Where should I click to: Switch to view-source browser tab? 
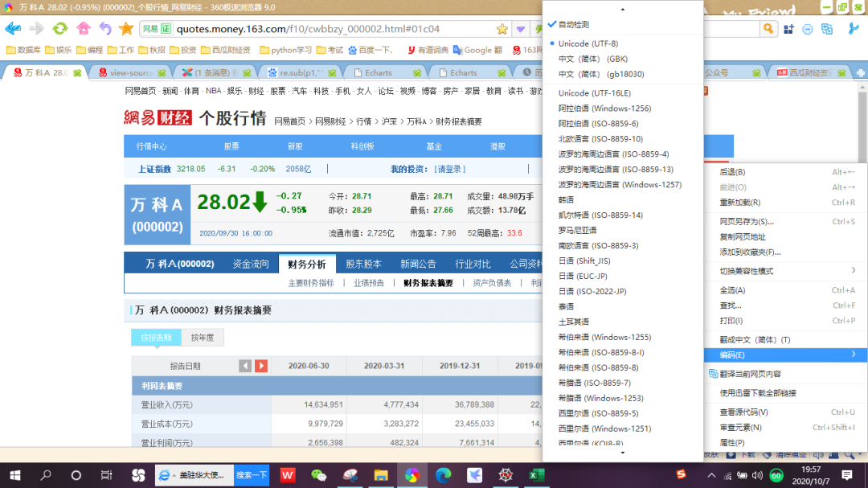(131, 72)
